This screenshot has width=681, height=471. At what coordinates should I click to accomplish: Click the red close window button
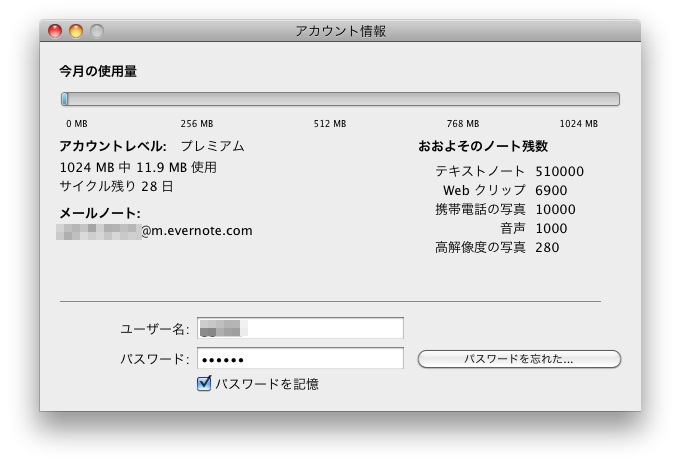[x=55, y=31]
